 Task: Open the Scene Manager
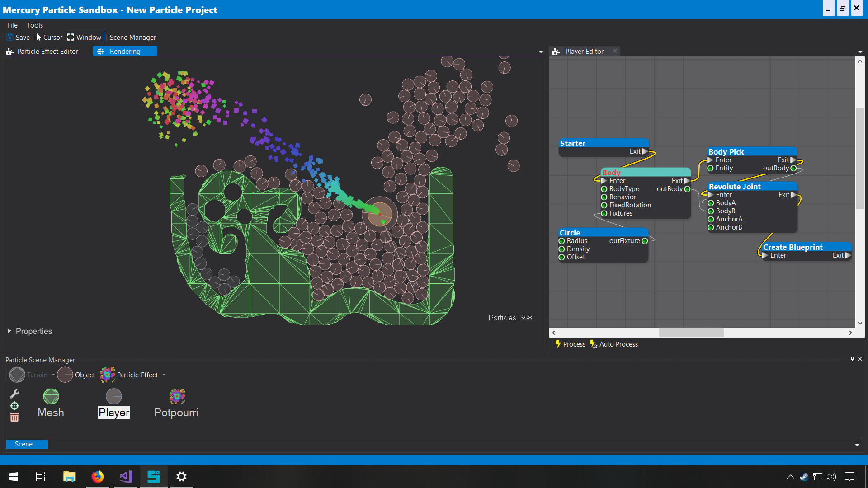pyautogui.click(x=132, y=37)
